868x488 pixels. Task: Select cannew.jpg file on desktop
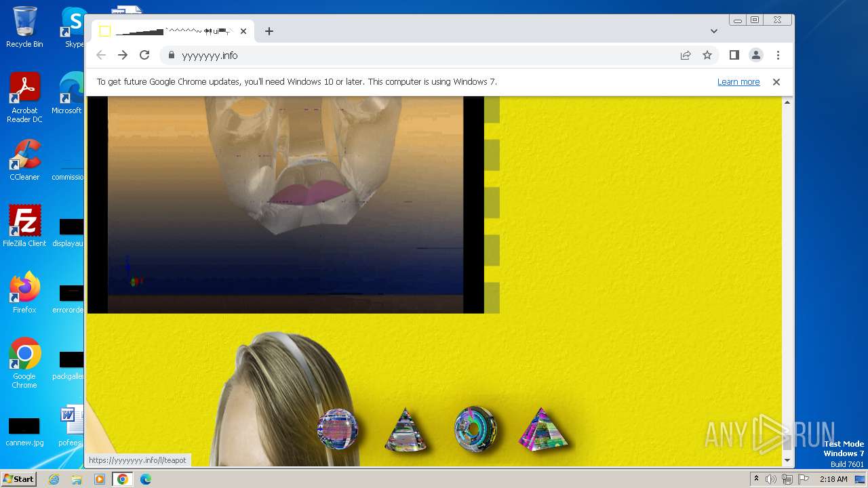[24, 432]
